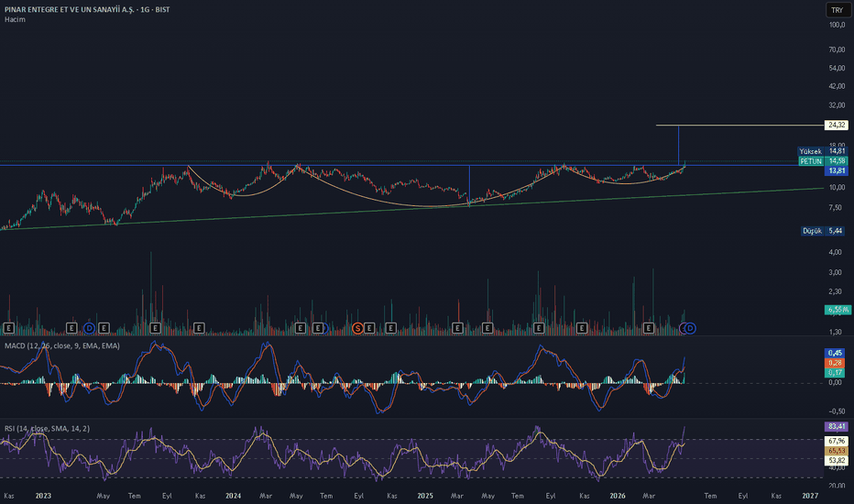Click the earnings E marker dated Kas 2022
854x504 pixels.
[x=8, y=327]
